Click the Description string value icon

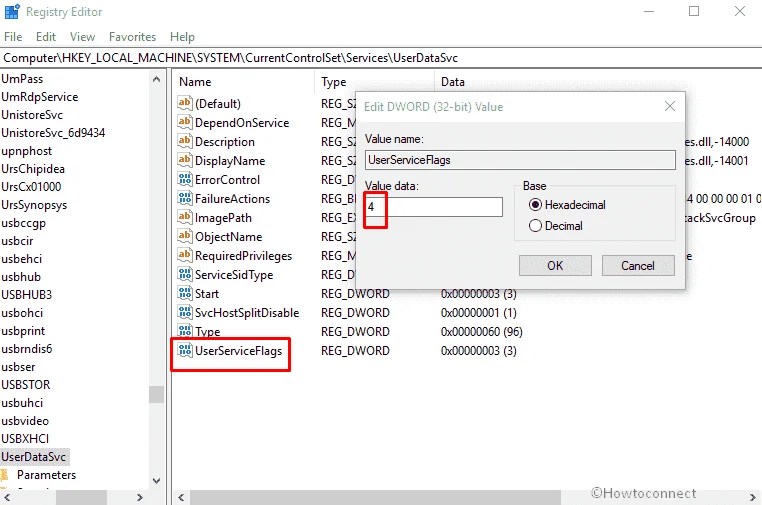point(185,141)
